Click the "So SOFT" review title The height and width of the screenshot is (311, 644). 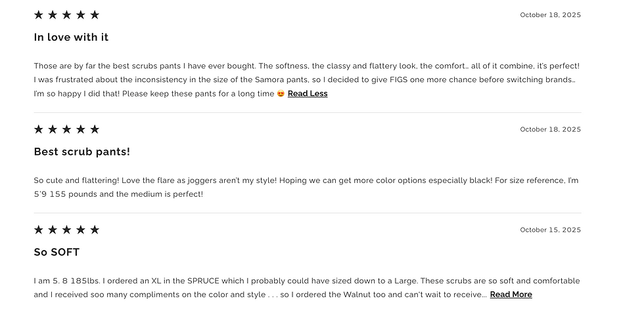tap(57, 252)
